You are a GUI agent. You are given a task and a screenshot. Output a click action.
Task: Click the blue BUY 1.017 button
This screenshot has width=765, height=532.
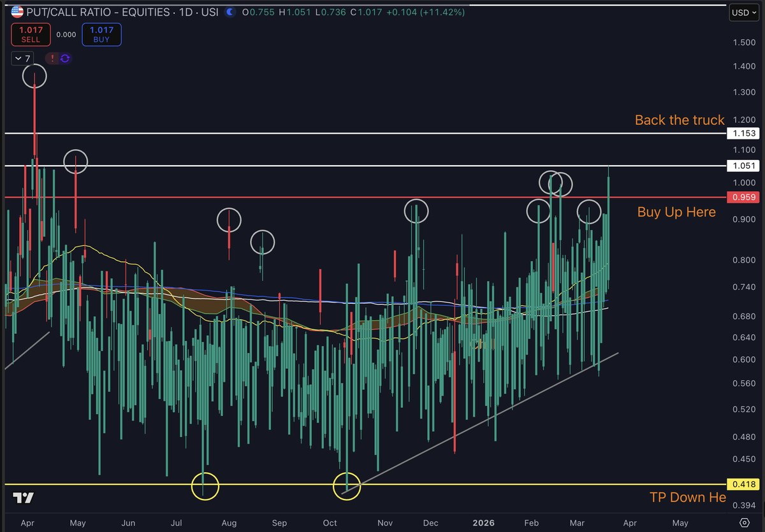click(x=101, y=34)
